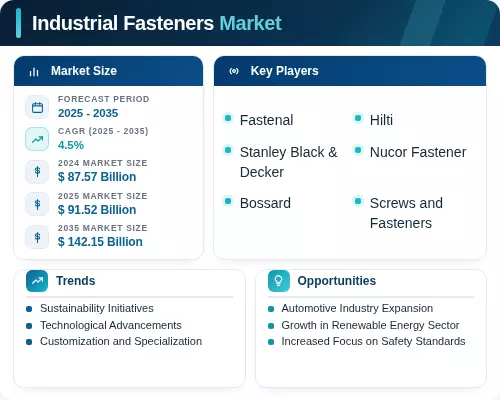Click the Trends section heading
Image resolution: width=500 pixels, height=400 pixels.
click(x=76, y=281)
